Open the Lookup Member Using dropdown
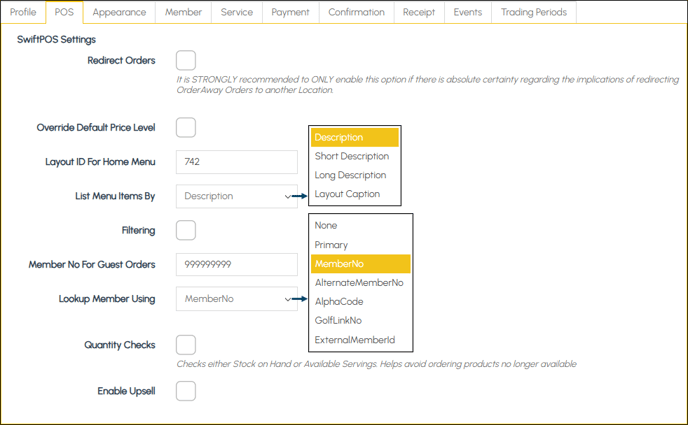The width and height of the screenshot is (688, 425). (x=236, y=298)
